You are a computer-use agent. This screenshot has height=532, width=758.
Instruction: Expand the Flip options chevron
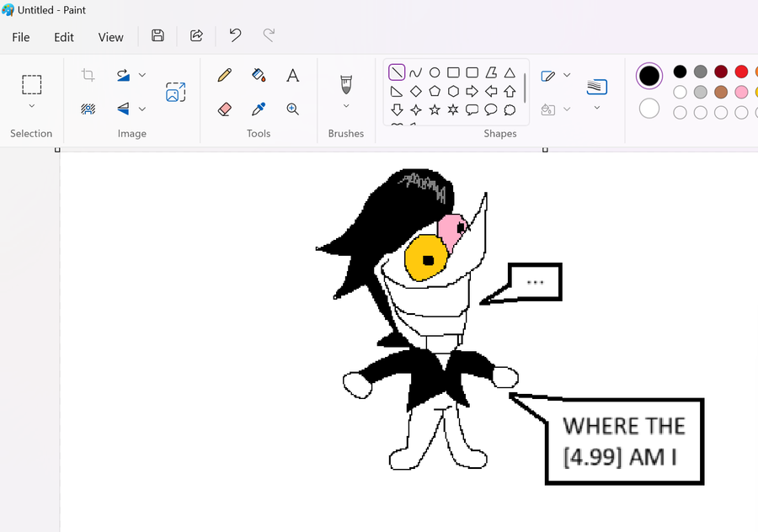(142, 109)
